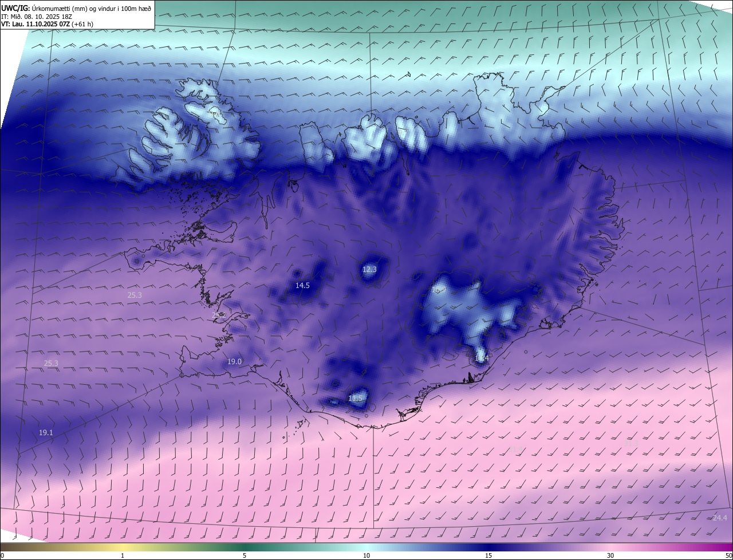Click the colorbar tick label 50
This screenshot has width=733, height=560.
728,555
